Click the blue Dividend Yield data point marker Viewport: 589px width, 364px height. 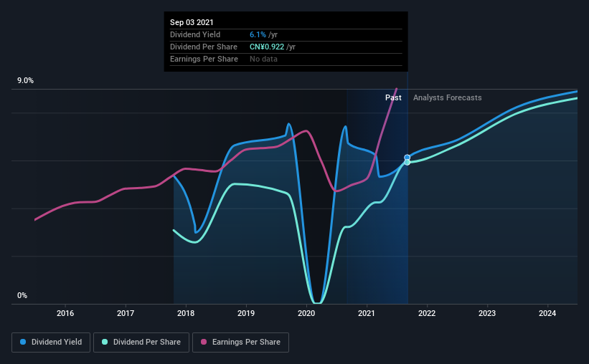(407, 158)
